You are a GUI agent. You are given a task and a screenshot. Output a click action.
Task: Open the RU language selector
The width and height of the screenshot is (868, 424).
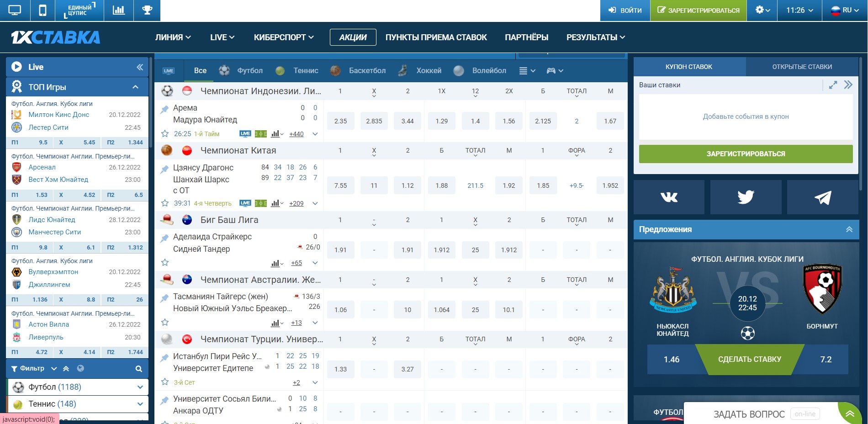pyautogui.click(x=845, y=10)
